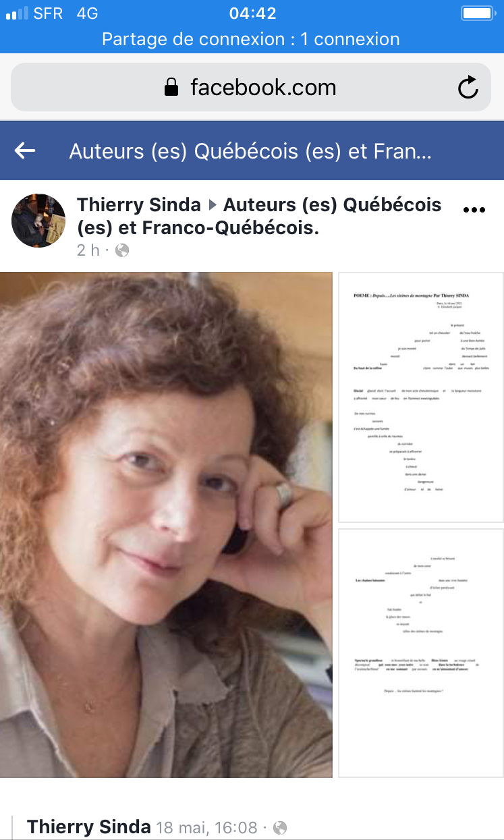Tap the back arrow in Facebook header

pos(25,150)
